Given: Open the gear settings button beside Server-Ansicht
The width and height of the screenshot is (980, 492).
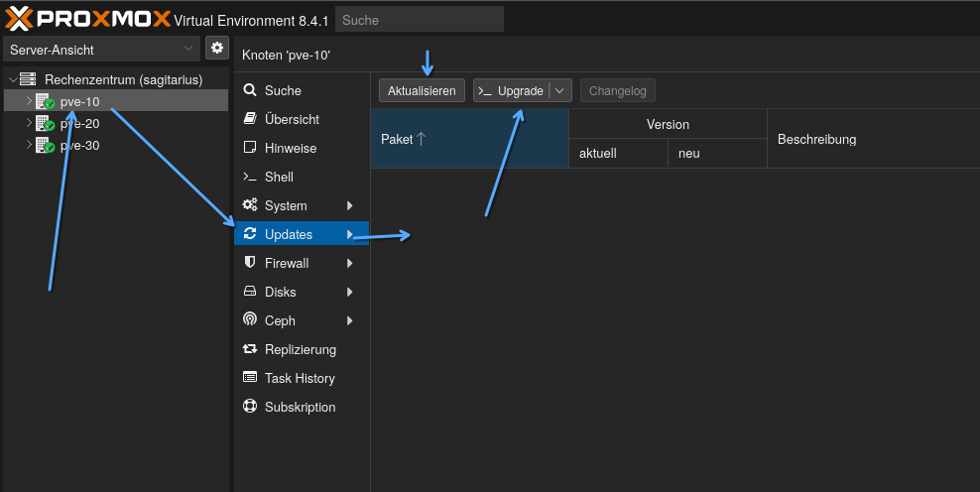Looking at the screenshot, I should [217, 49].
